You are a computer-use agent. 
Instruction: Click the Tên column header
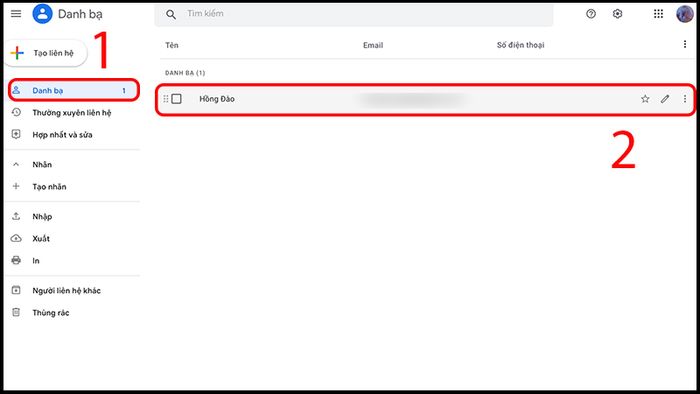tap(172, 45)
